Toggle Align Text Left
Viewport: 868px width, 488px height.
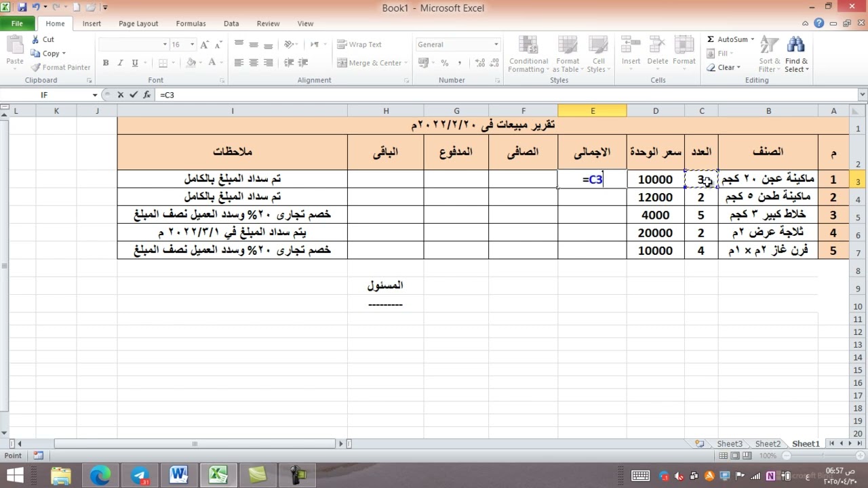[239, 63]
